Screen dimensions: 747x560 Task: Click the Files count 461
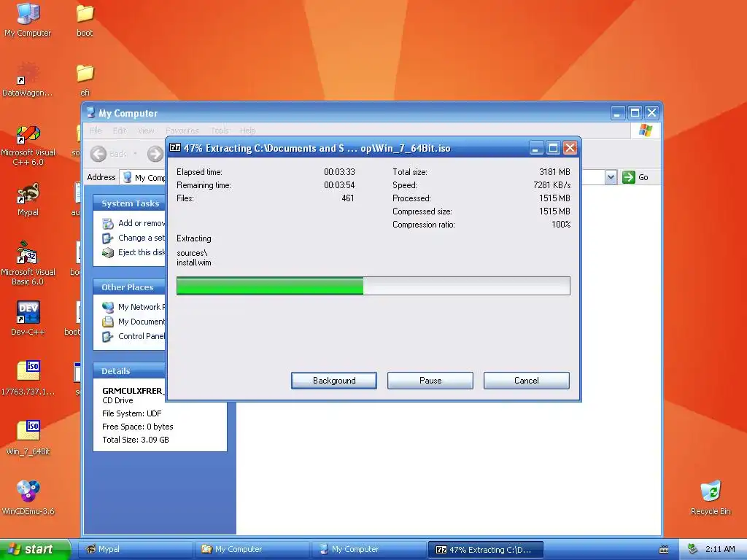[x=348, y=198]
